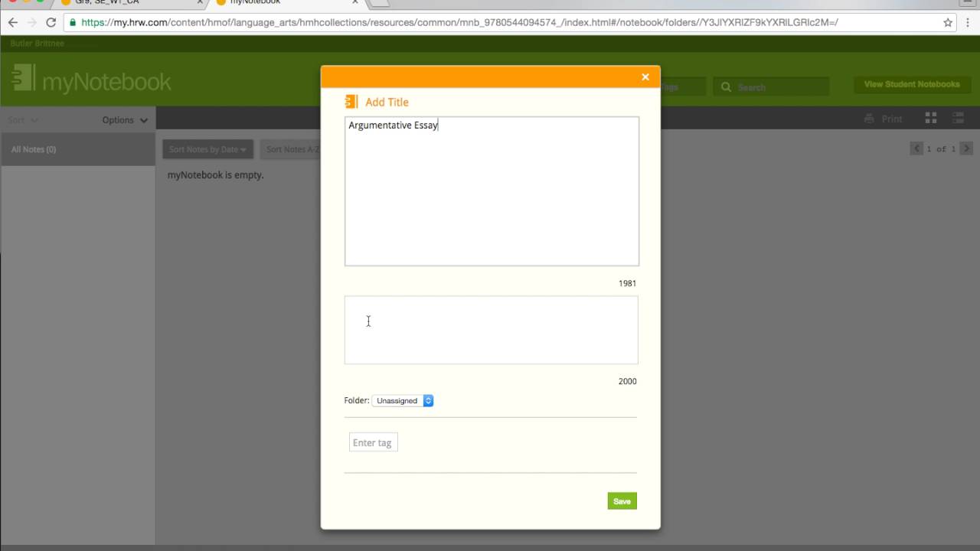Switch to the grid view icon
The image size is (980, 551).
click(931, 118)
